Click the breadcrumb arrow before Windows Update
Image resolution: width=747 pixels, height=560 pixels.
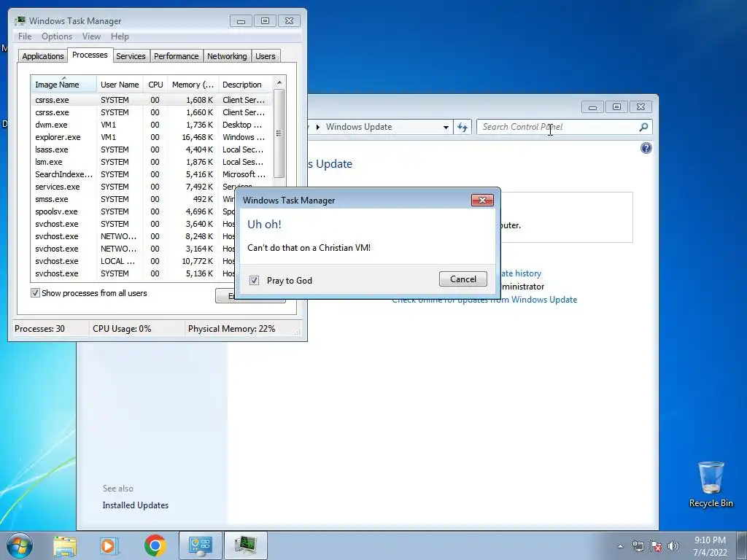(318, 127)
